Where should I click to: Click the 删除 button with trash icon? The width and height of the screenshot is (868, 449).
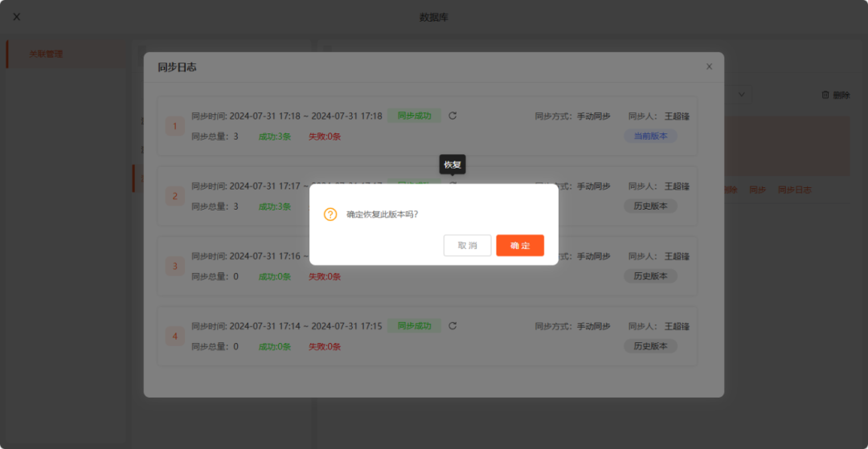(x=835, y=95)
